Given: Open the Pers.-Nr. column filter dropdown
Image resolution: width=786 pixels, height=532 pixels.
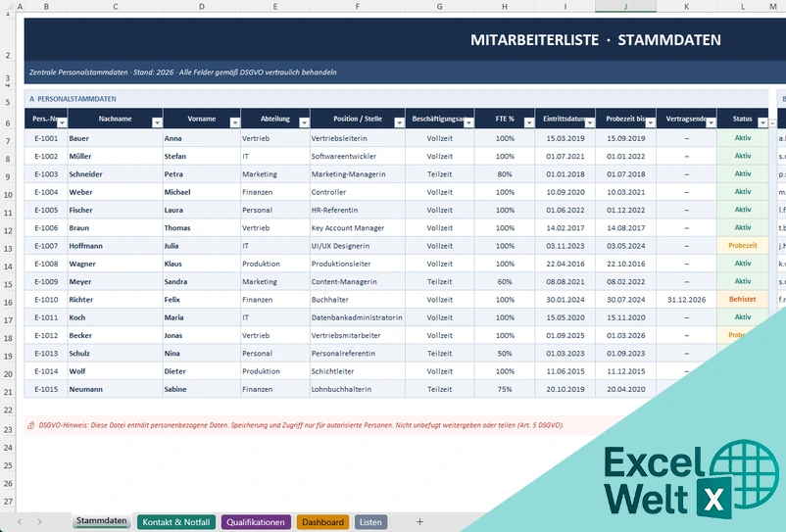Looking at the screenshot, I should (62, 123).
